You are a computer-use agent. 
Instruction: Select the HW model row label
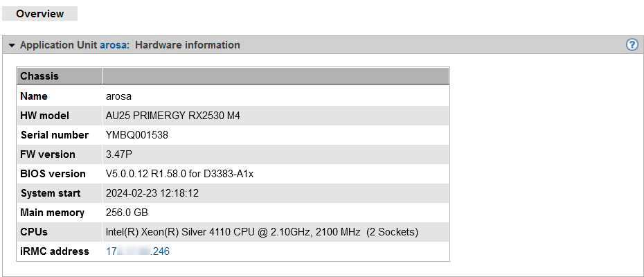click(x=45, y=116)
